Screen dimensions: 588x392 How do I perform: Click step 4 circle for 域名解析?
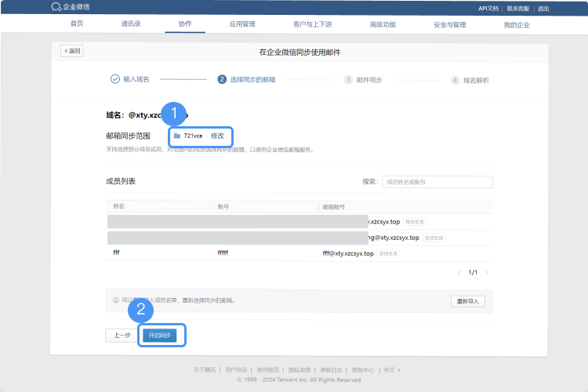point(455,79)
